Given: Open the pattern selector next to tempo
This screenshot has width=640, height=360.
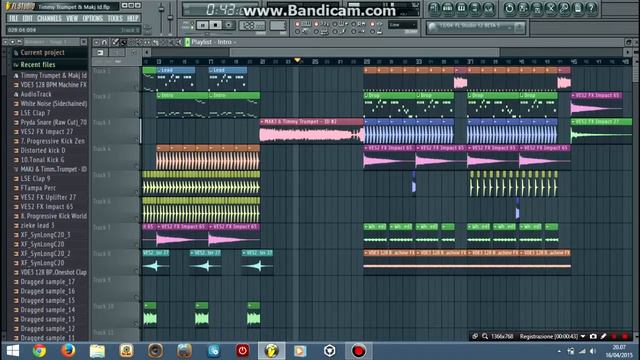Looking at the screenshot, I should click(x=278, y=25).
